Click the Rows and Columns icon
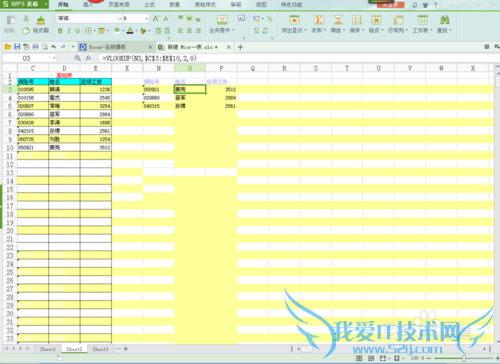Screen dimensions: 500x364 [398, 20]
